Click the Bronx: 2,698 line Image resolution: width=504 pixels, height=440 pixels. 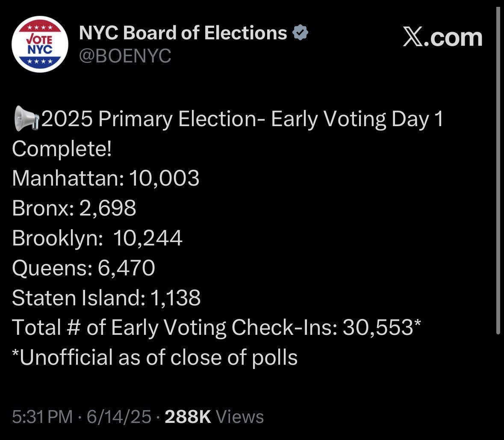coord(74,208)
